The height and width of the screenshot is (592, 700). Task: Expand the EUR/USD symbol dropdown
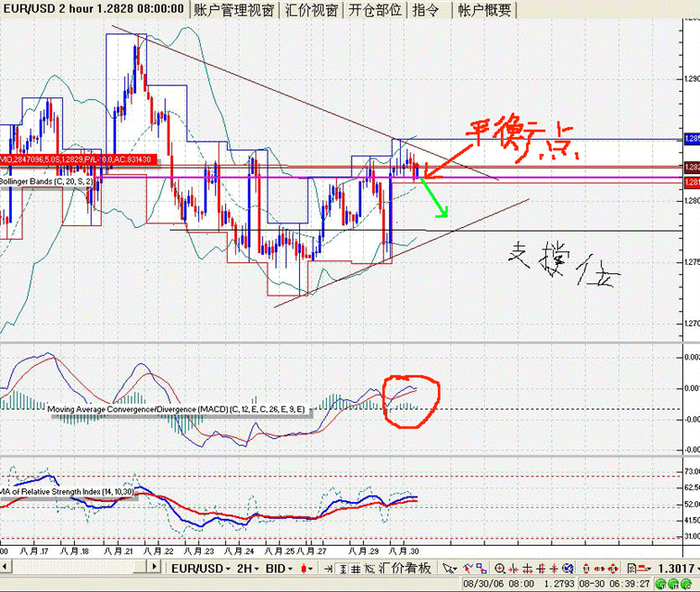pyautogui.click(x=200, y=568)
